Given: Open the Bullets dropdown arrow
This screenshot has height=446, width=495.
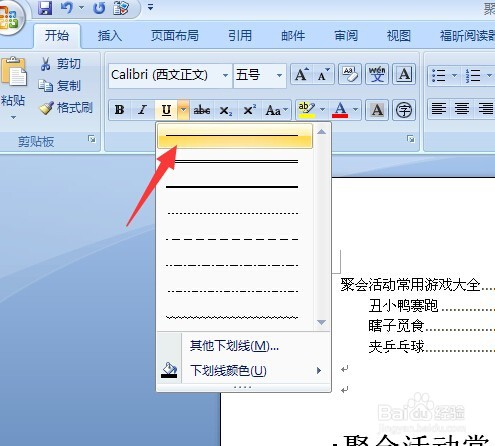Looking at the screenshot, I should (x=454, y=75).
